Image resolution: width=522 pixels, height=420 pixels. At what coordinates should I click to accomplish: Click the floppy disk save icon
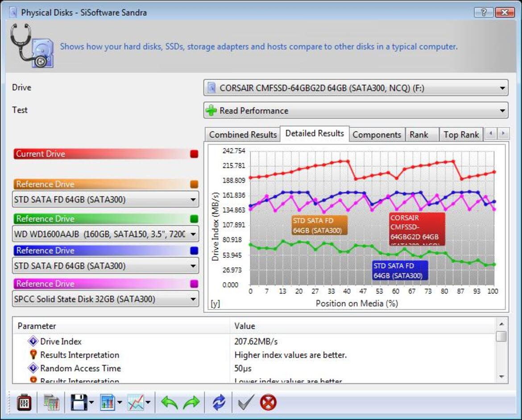coord(79,403)
